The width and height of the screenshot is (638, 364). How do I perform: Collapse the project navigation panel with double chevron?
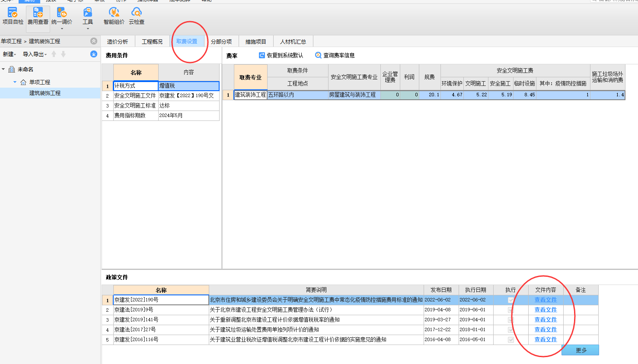94,41
